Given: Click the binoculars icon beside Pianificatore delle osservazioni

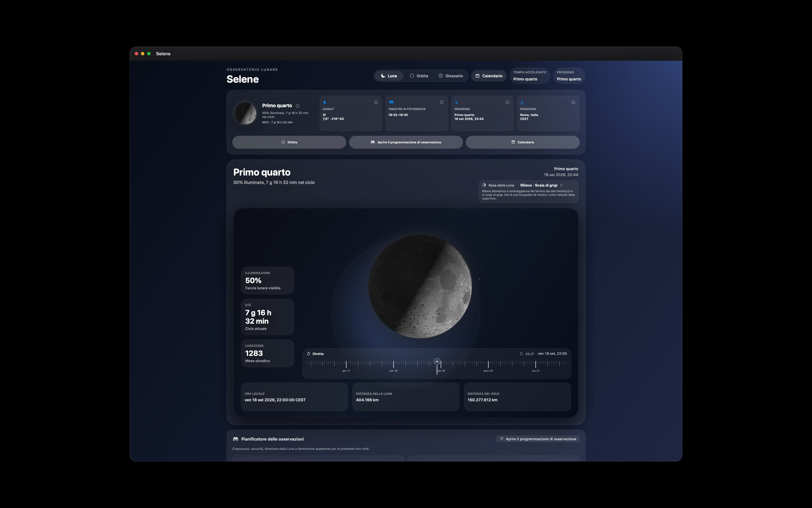Looking at the screenshot, I should [235, 439].
